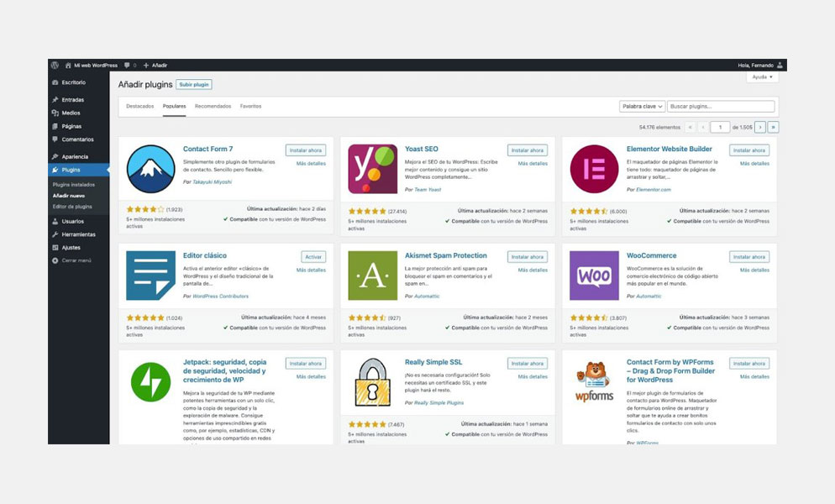Open Editor clásico title link
Image resolution: width=835 pixels, height=504 pixels.
tap(204, 255)
